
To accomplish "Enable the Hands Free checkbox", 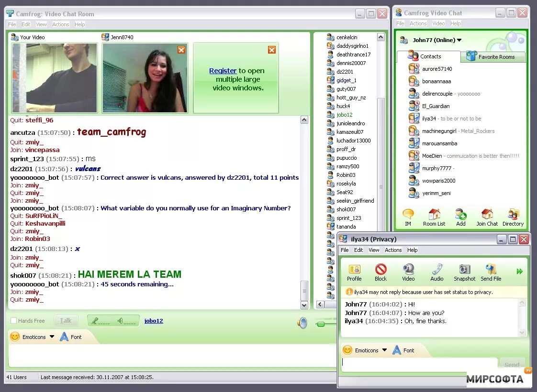I will (x=13, y=320).
